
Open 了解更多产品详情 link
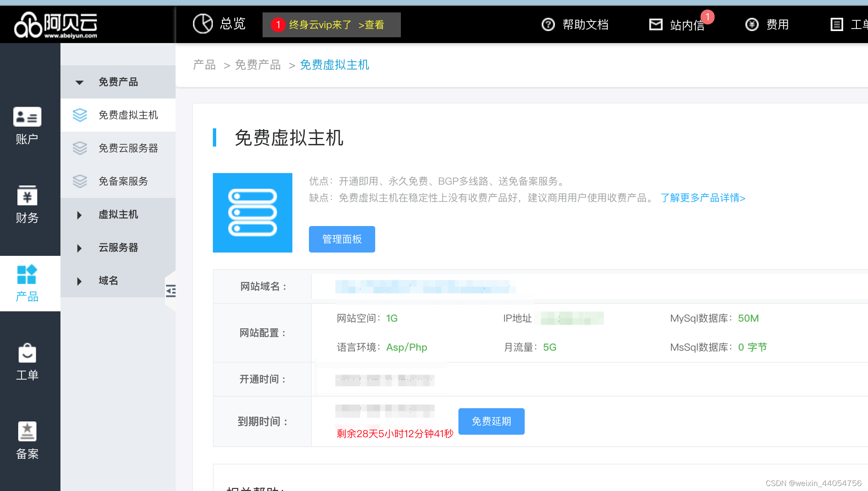coord(703,198)
